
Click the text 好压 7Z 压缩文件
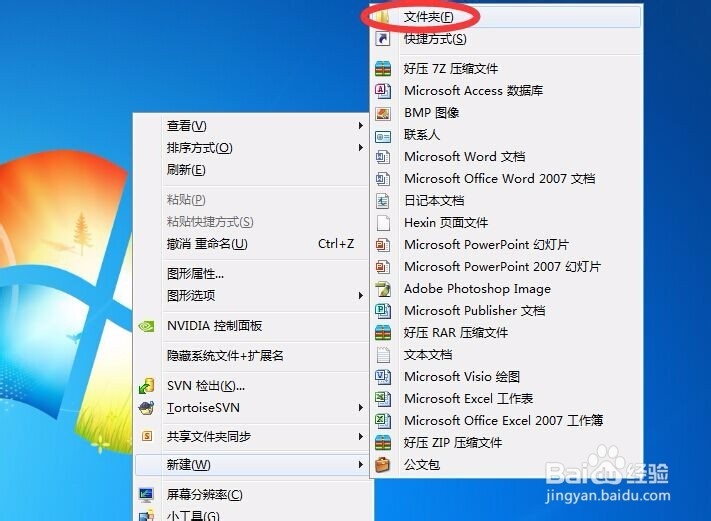[451, 68]
